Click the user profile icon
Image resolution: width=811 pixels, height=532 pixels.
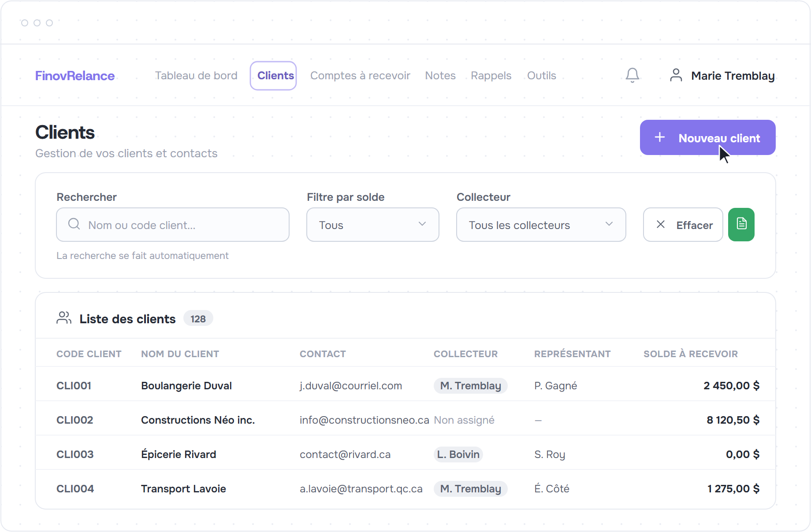[x=676, y=75]
